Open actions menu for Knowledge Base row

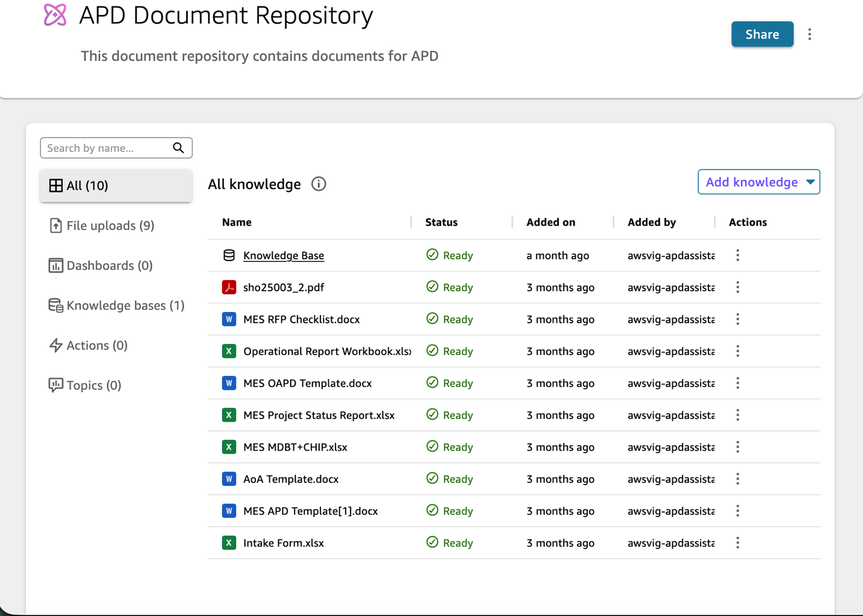[x=737, y=255]
